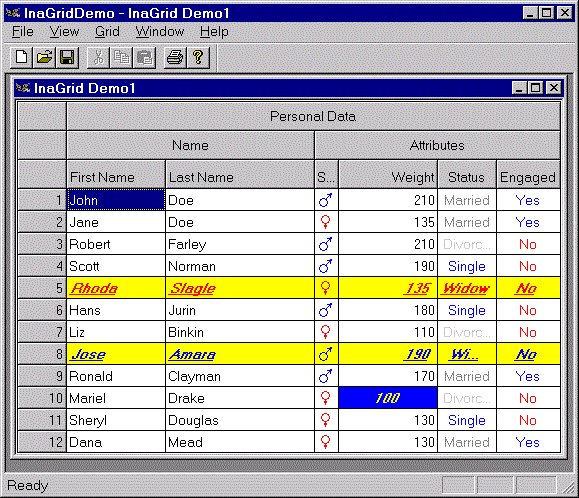Minimize the InaGrid Demo1 child window
Screen dimensions: 579x498
pyautogui.click(x=520, y=88)
